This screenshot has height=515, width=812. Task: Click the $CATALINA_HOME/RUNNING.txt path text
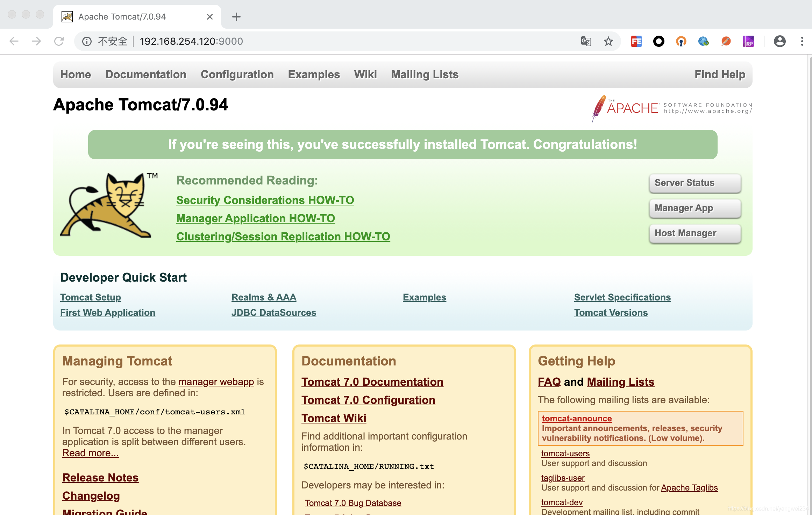(x=369, y=466)
